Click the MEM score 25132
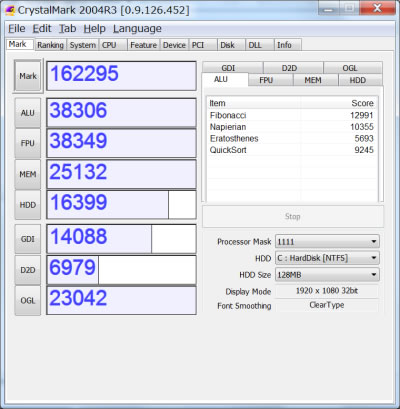Screen dimensions: 400x409 click(x=121, y=174)
